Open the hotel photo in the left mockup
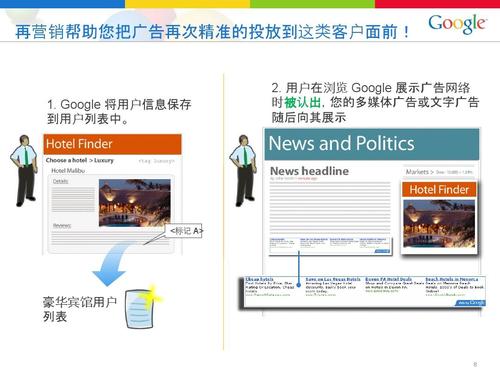The image size is (500, 375). click(135, 203)
